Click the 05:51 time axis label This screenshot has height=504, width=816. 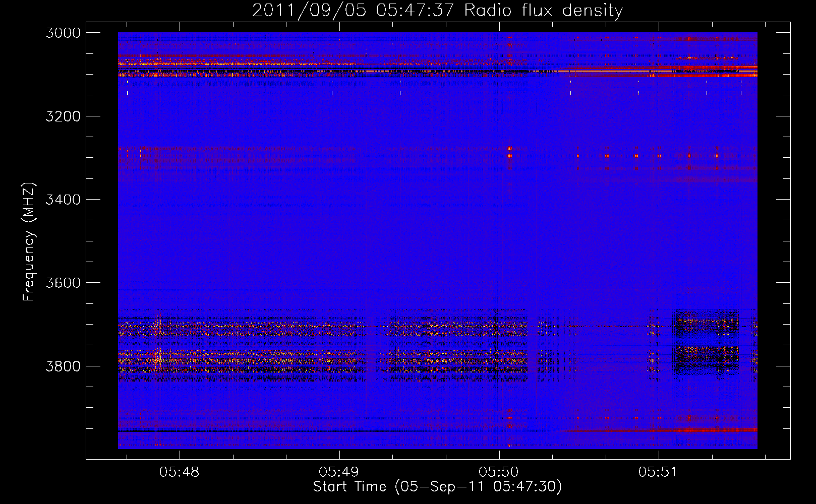[x=658, y=472]
